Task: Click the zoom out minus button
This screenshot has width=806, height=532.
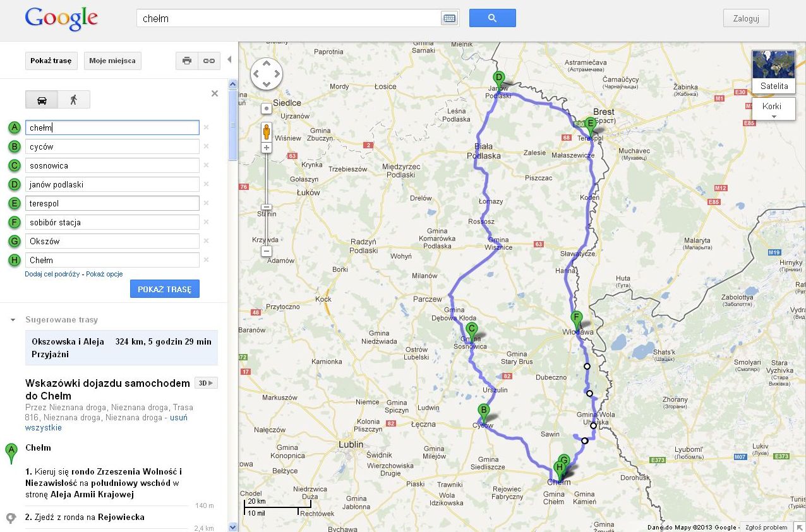Action: pos(267,251)
